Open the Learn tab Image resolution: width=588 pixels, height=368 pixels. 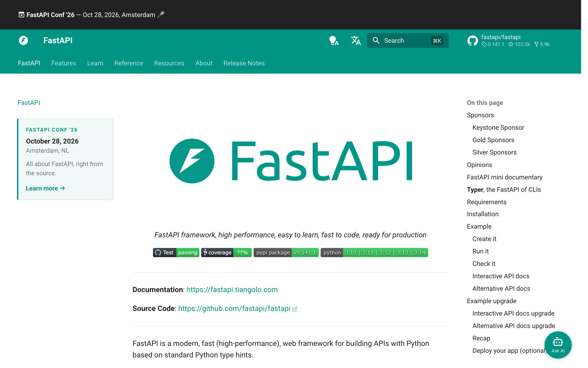(x=95, y=63)
